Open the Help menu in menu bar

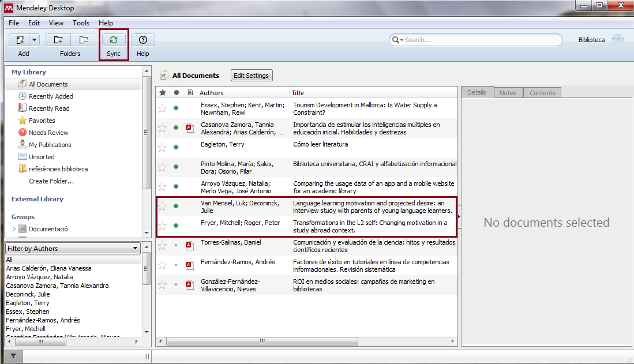coord(106,23)
